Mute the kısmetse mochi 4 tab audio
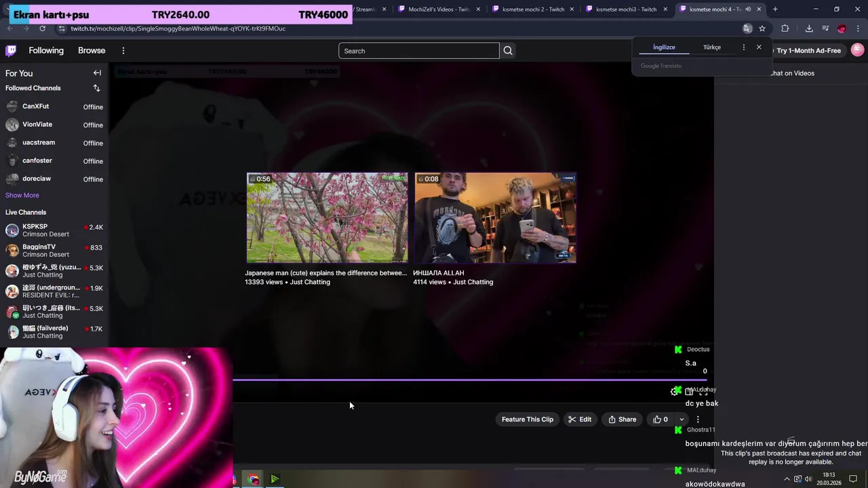 coord(748,9)
